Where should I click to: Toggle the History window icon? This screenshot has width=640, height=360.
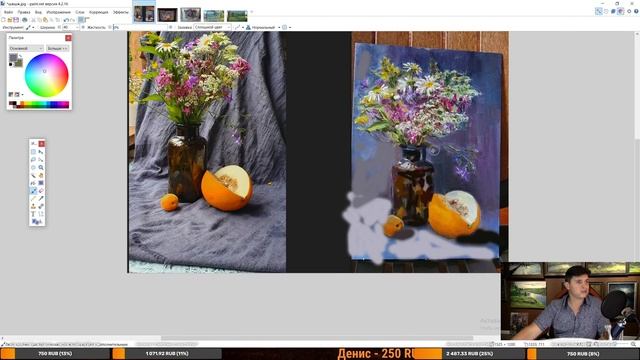click(x=606, y=11)
